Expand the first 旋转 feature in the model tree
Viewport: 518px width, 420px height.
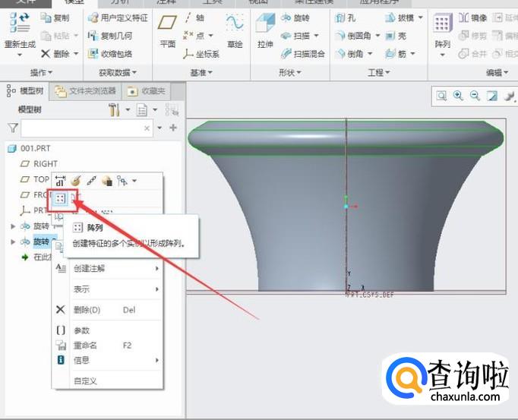click(x=12, y=226)
